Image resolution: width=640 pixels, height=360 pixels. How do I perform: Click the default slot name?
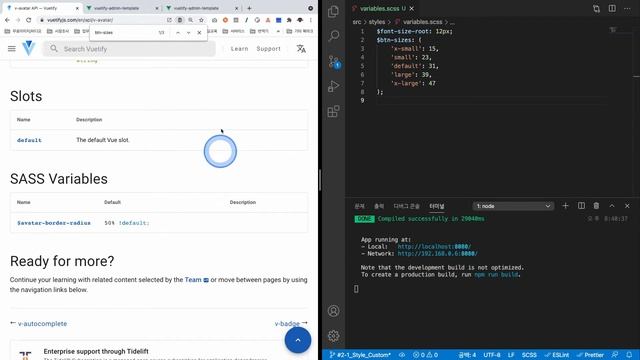coord(29,140)
